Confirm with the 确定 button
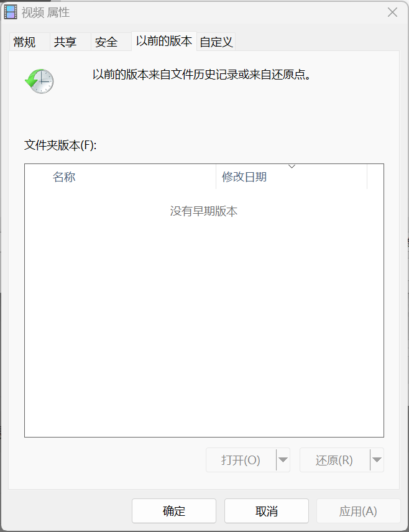409x532 pixels. click(x=174, y=511)
